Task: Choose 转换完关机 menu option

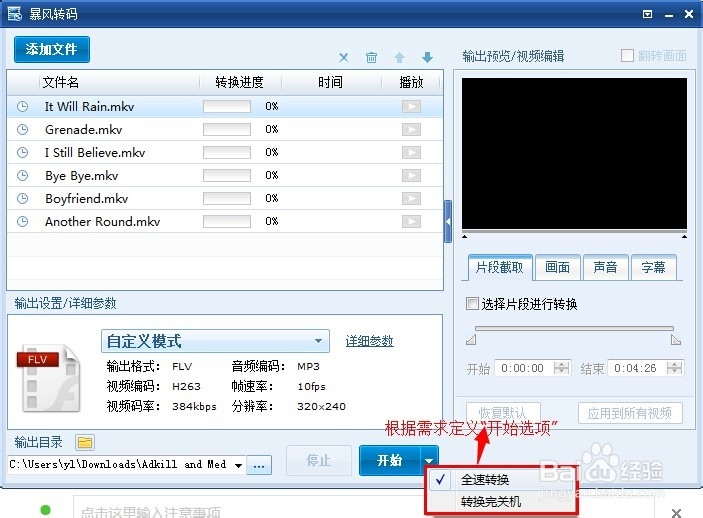Action: 500,501
